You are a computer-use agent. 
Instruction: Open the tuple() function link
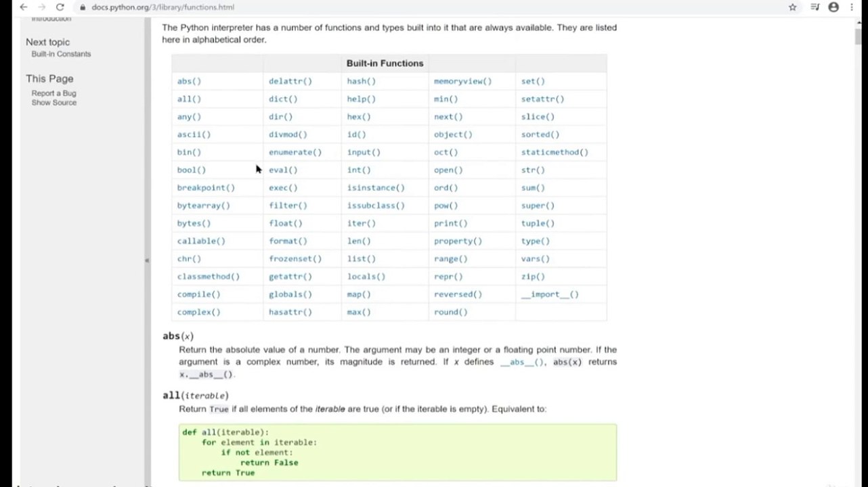click(x=538, y=223)
